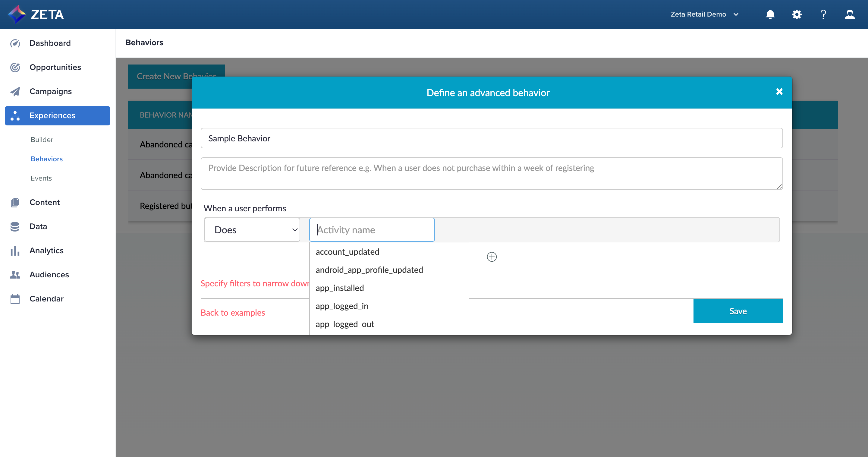Open settings gear in header

(797, 14)
